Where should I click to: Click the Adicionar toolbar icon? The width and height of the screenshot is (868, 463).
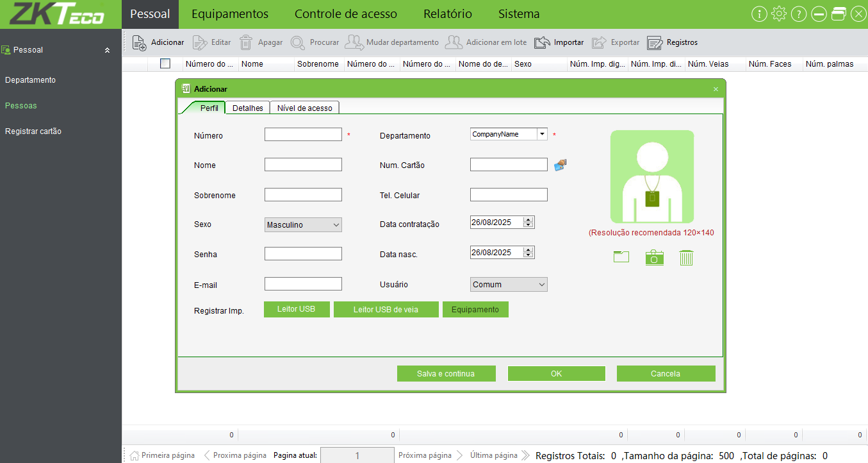140,42
